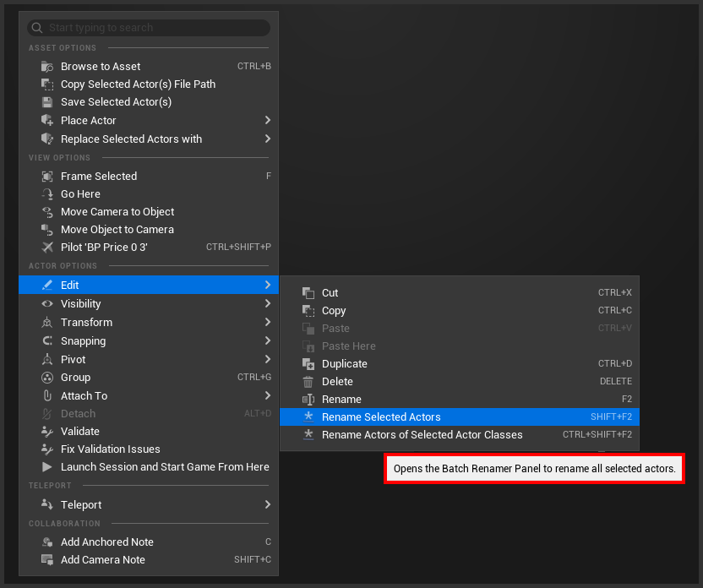The image size is (703, 588).
Task: Expand the Attach To submenu arrow
Action: [268, 395]
